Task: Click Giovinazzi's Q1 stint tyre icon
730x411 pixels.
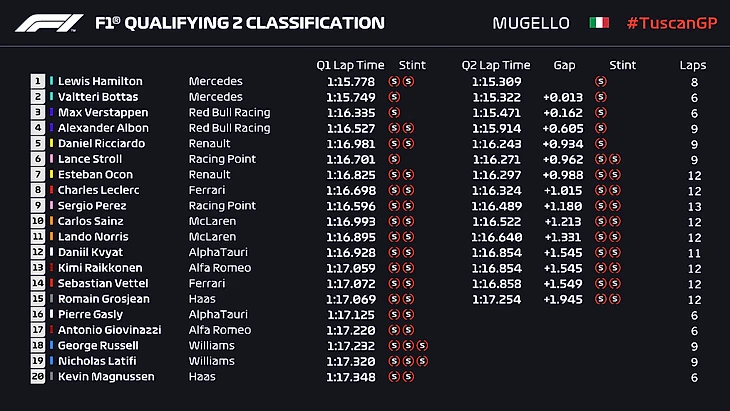Action: click(394, 330)
